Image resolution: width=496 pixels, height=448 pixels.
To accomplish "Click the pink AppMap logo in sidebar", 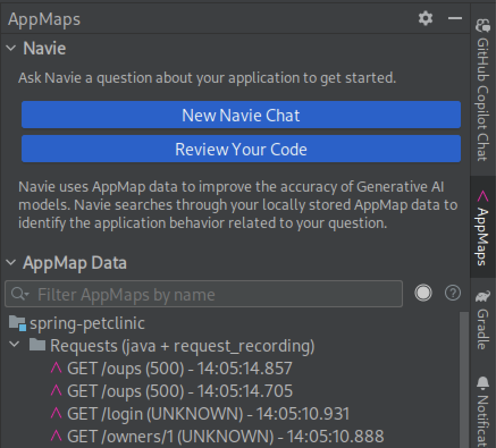I will [483, 196].
